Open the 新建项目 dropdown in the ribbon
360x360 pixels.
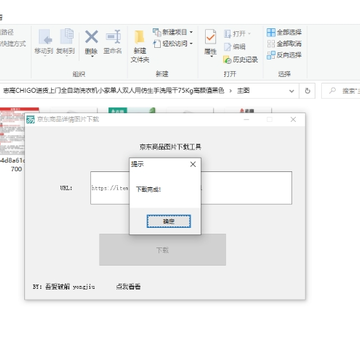[173, 32]
